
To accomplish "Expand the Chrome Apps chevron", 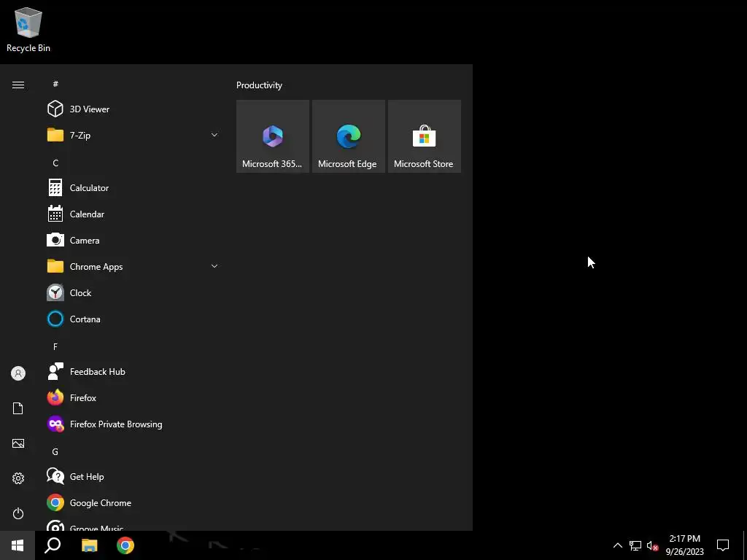I will [214, 266].
